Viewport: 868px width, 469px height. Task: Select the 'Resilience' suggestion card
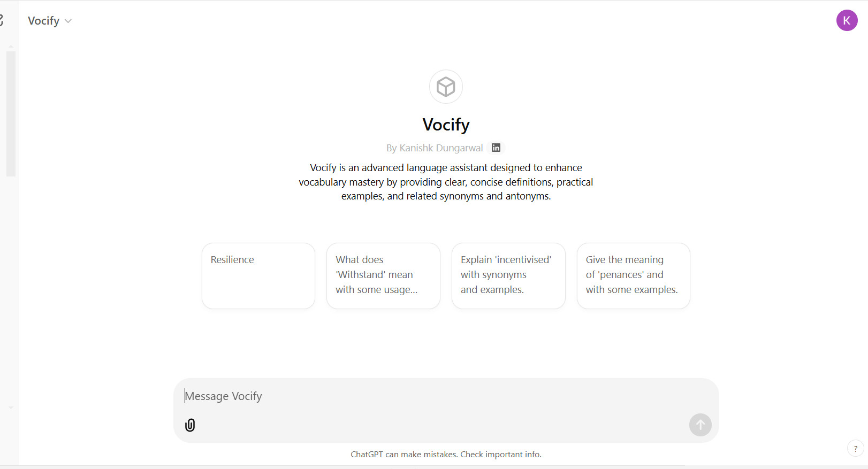click(x=258, y=275)
